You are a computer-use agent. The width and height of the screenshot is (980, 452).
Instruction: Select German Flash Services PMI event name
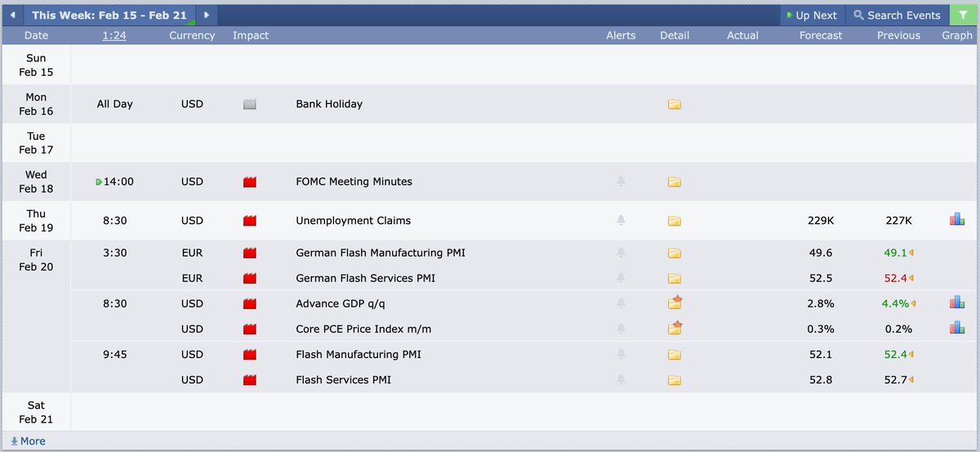365,278
